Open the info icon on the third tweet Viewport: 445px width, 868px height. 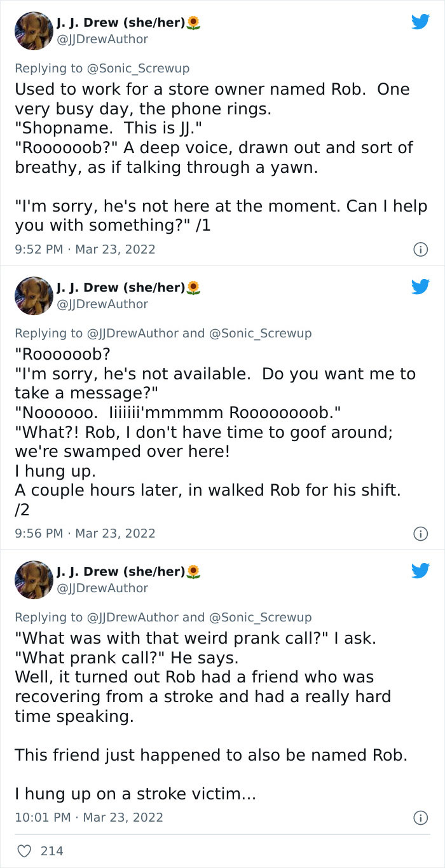click(x=421, y=818)
